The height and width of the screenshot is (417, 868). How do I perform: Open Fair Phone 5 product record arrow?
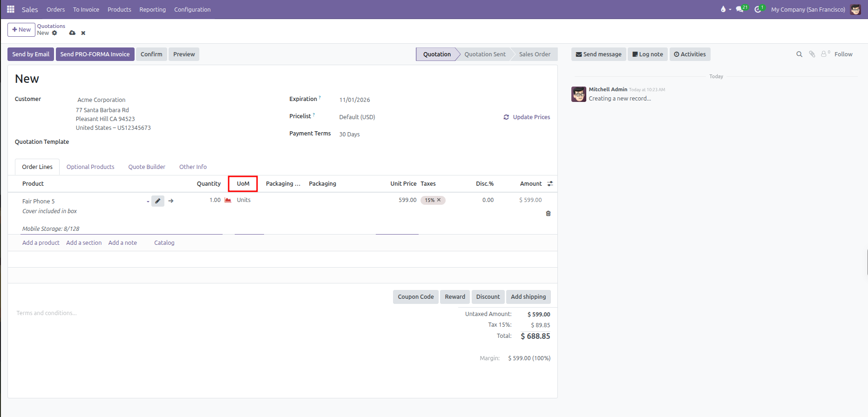click(171, 201)
